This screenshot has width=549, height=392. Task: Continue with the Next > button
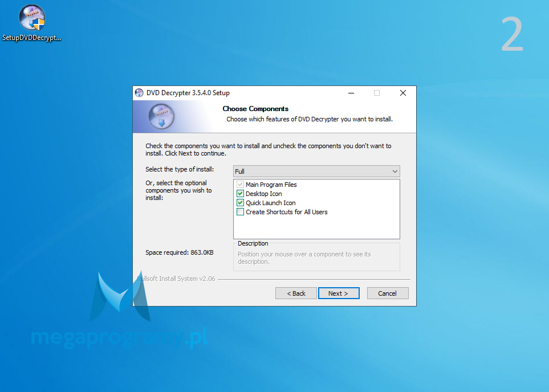(x=339, y=293)
